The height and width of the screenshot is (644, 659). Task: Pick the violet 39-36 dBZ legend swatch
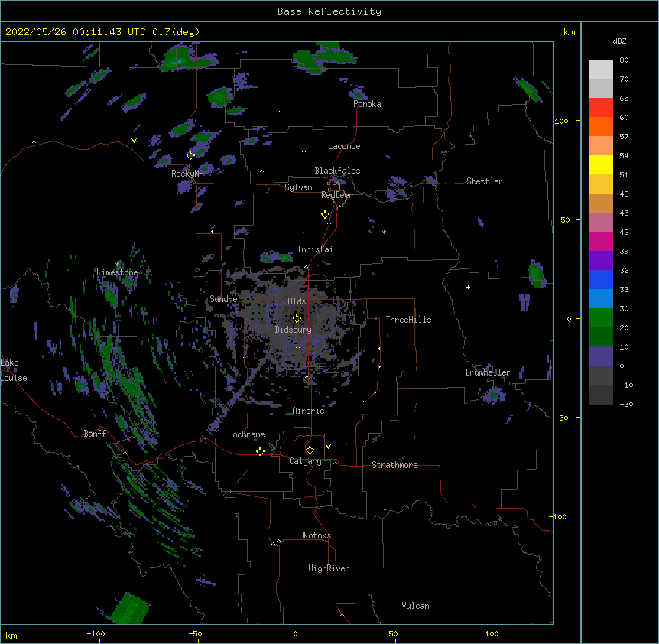click(601, 261)
